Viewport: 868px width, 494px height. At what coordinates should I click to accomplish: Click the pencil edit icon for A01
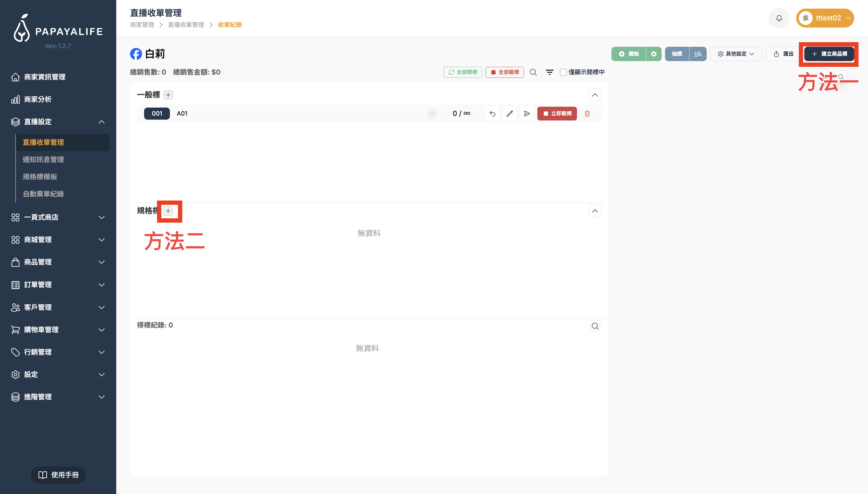tap(509, 114)
